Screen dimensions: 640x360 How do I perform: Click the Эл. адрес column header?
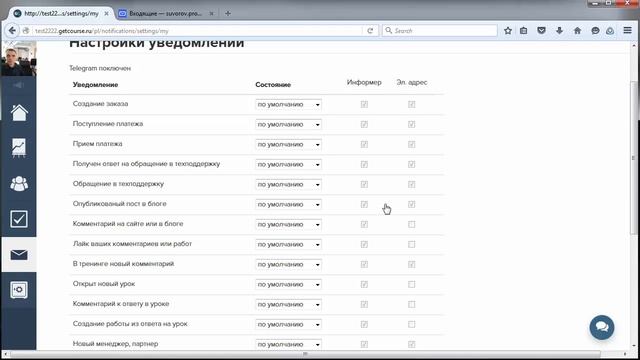point(411,82)
